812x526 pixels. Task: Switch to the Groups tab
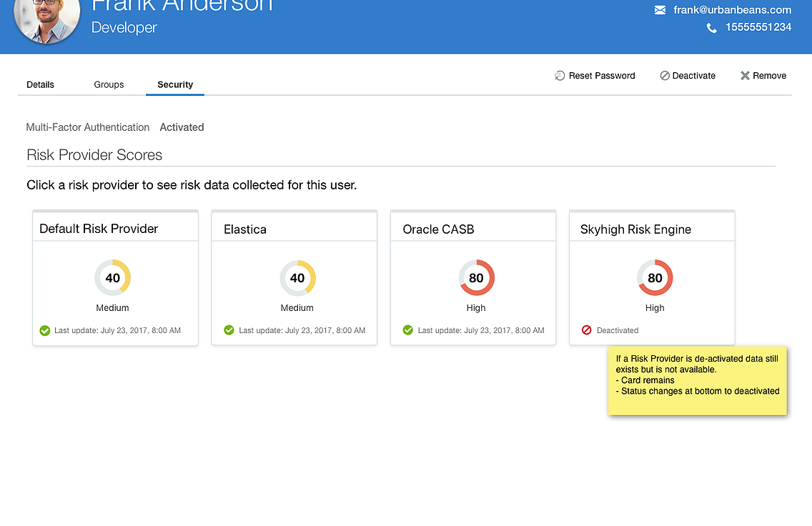(x=109, y=84)
